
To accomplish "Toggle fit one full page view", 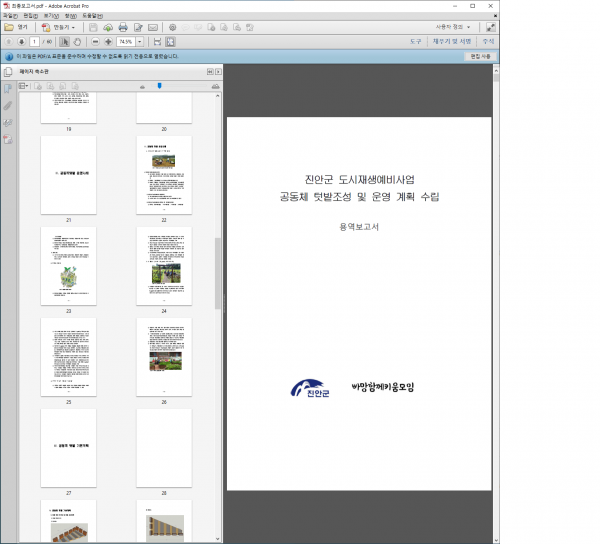I will tap(170, 42).
